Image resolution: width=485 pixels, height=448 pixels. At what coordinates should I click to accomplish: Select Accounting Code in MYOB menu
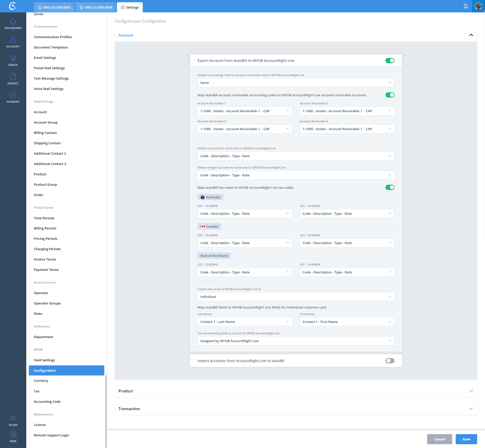[47, 402]
